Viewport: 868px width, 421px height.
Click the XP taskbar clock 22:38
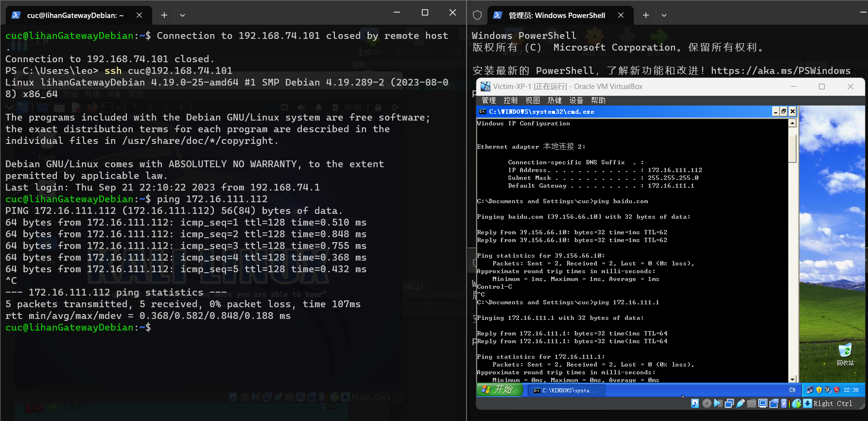click(x=851, y=390)
